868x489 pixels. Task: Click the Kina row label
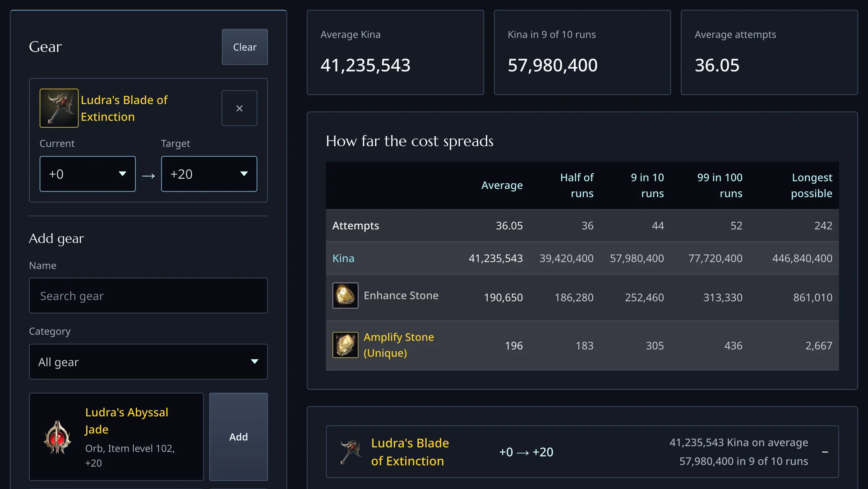click(x=343, y=258)
